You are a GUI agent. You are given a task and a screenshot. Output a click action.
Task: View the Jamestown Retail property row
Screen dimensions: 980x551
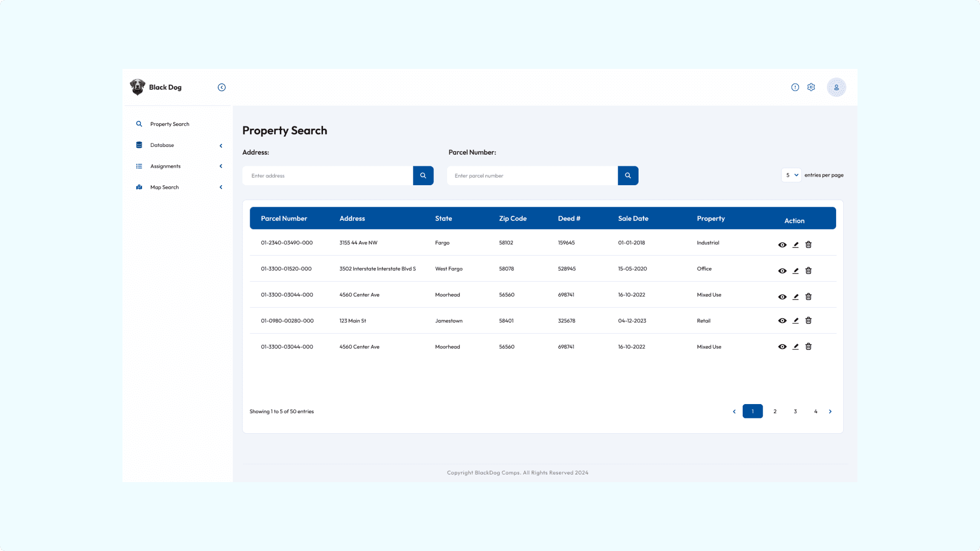click(782, 321)
